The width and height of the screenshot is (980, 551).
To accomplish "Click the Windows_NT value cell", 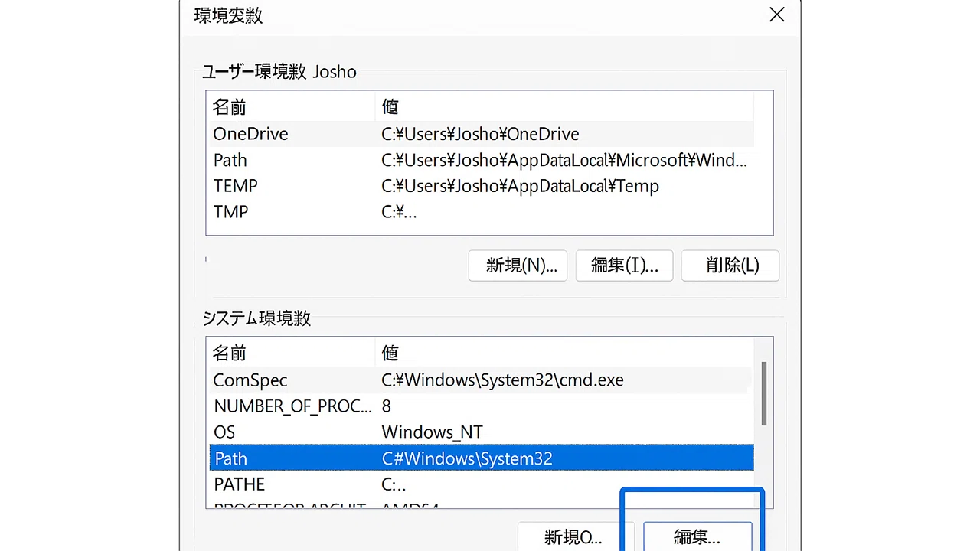I will point(432,432).
